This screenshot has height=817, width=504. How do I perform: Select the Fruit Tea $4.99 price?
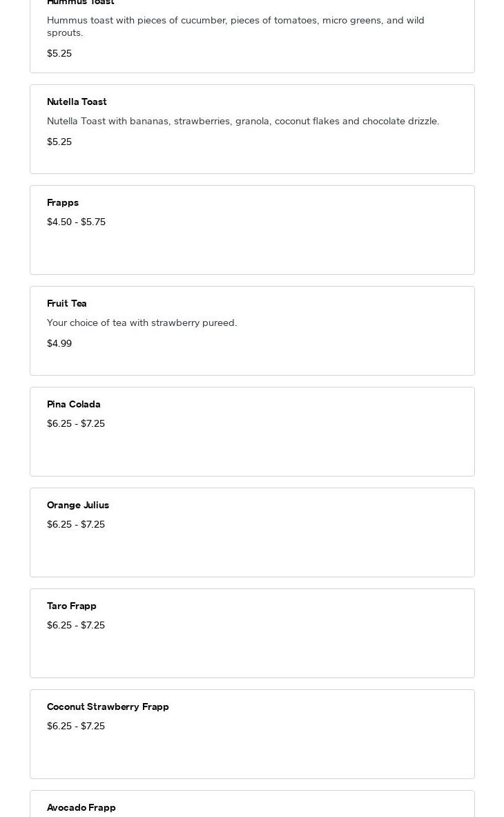[59, 343]
